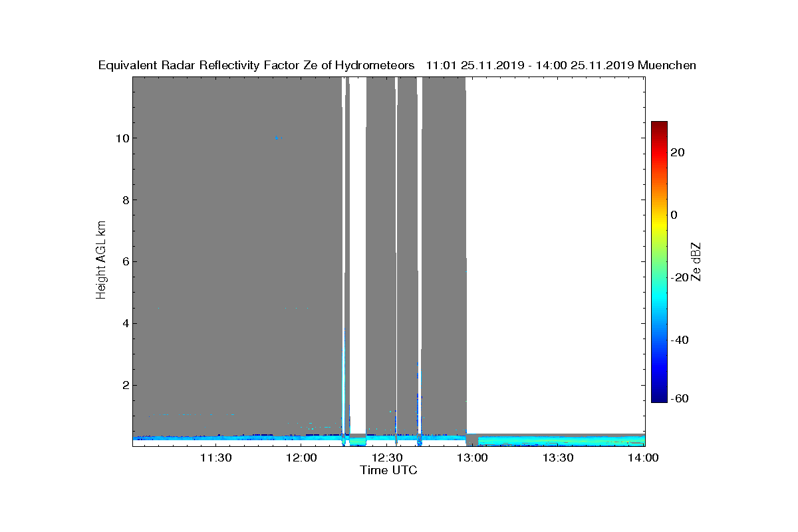Image resolution: width=798 pixels, height=532 pixels.
Task: Click the 'Ze dBZ' colorbar label
Action: tap(697, 262)
